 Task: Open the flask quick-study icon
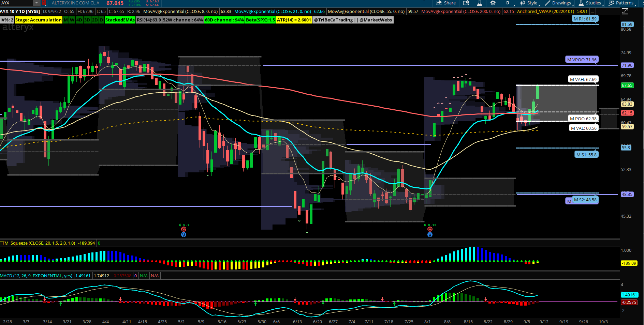point(479,3)
